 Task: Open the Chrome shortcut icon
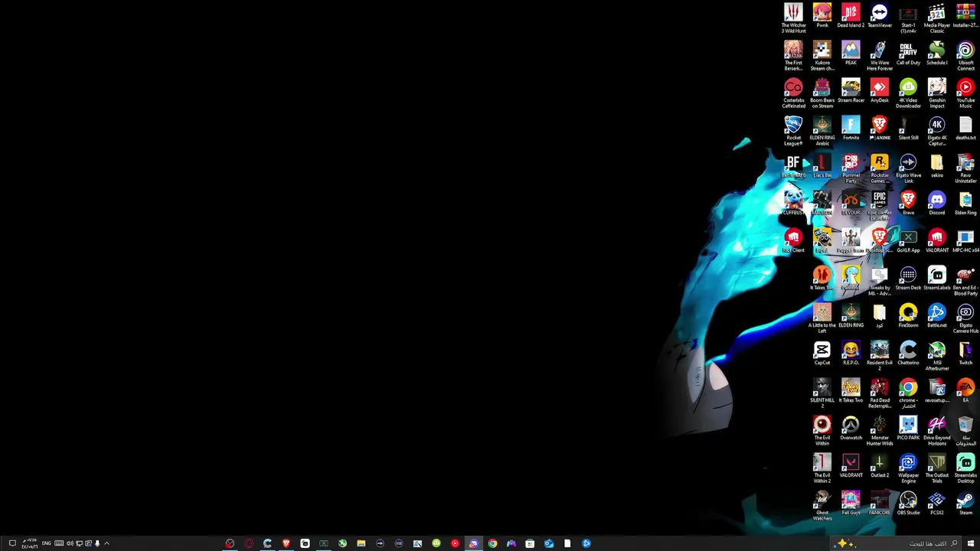[x=908, y=393]
